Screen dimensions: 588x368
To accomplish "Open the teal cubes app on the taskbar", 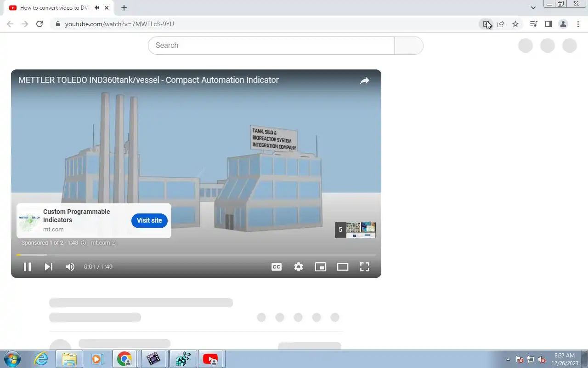I will [x=183, y=359].
